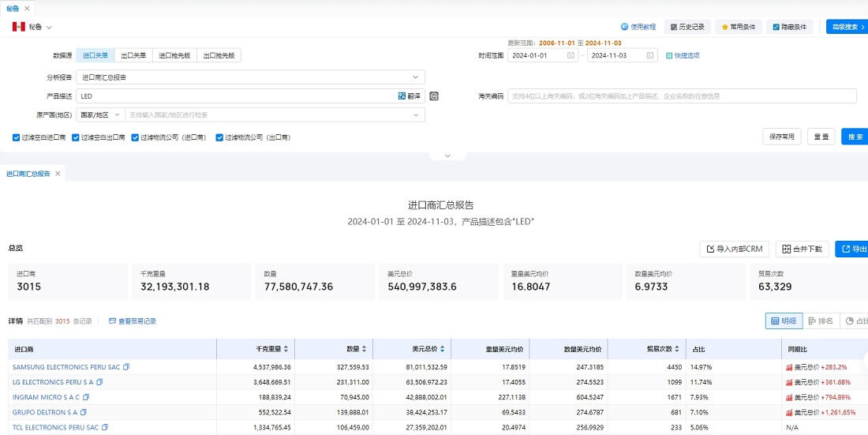Open 历史记录 history

(687, 27)
